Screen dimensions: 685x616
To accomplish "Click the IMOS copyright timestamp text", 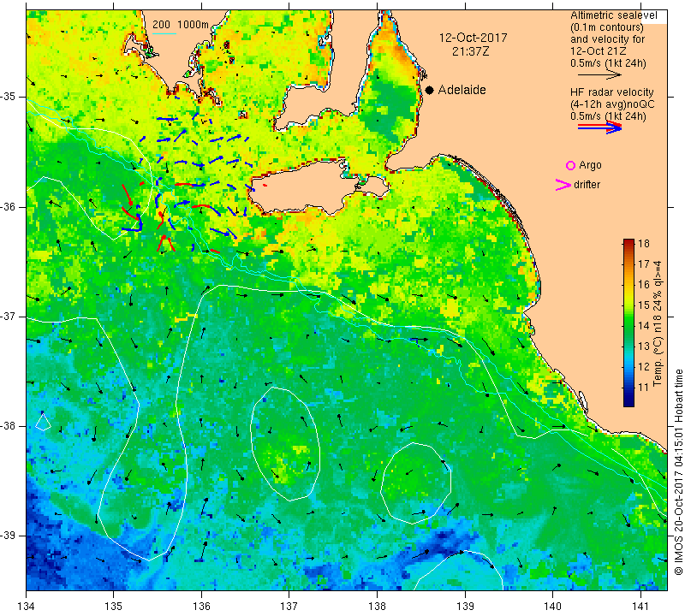I will coord(678,472).
